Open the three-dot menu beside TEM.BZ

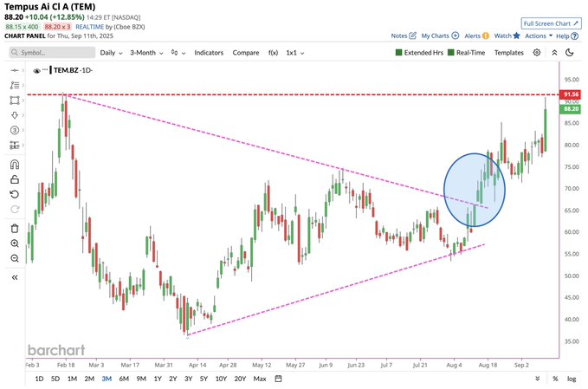click(45, 70)
